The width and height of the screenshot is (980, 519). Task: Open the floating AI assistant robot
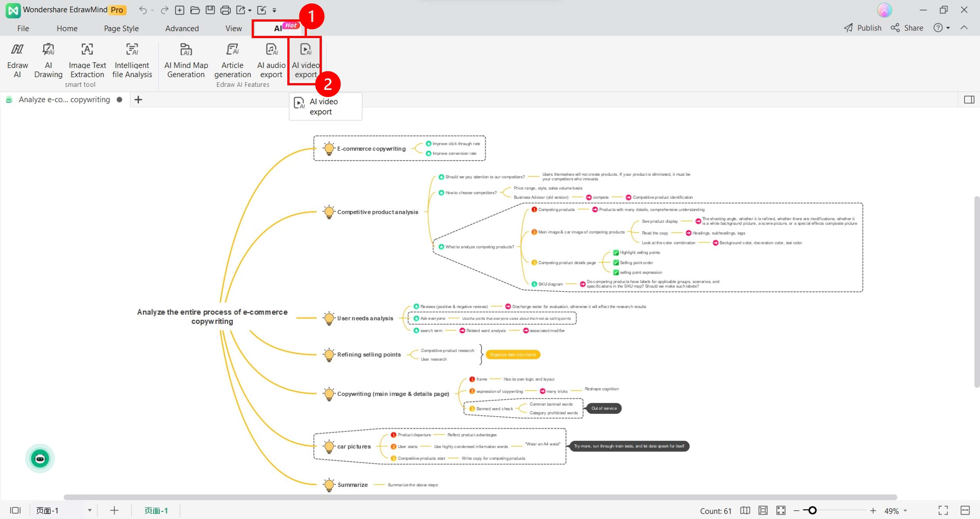click(40, 458)
